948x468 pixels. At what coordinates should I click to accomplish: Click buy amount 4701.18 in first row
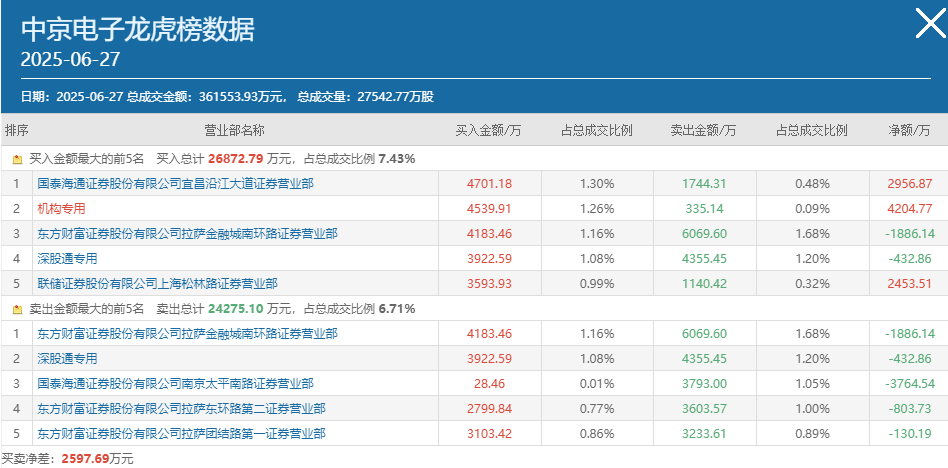(x=489, y=183)
